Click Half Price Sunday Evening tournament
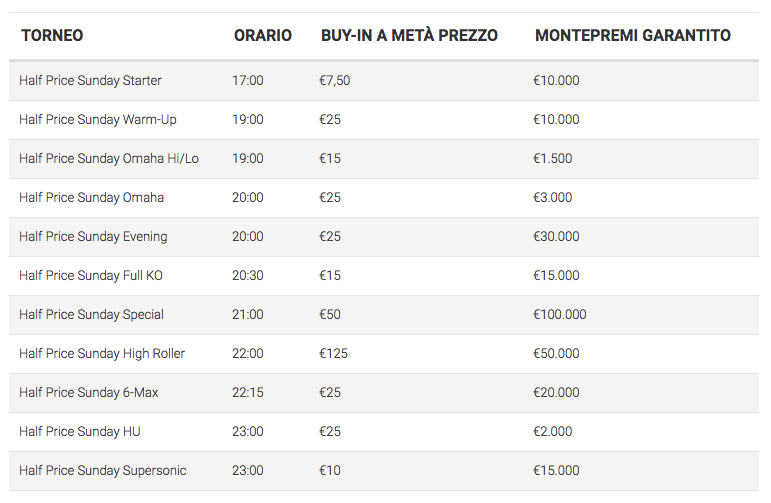 tap(93, 236)
